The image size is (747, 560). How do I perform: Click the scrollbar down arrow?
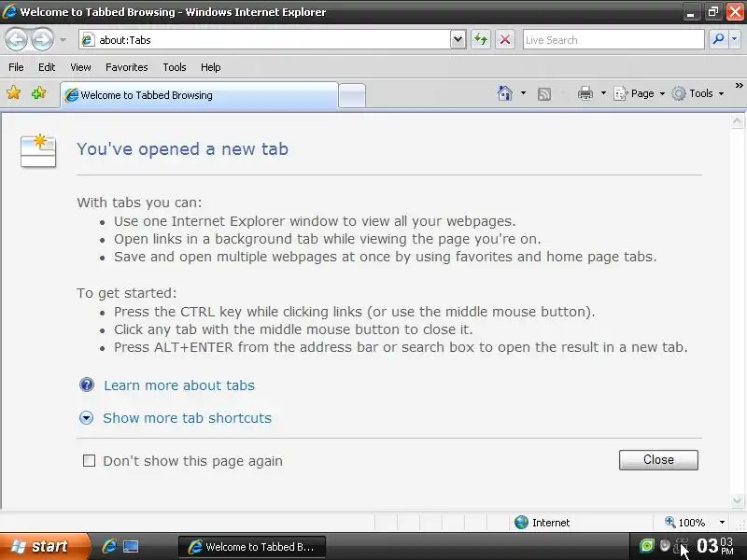click(737, 500)
